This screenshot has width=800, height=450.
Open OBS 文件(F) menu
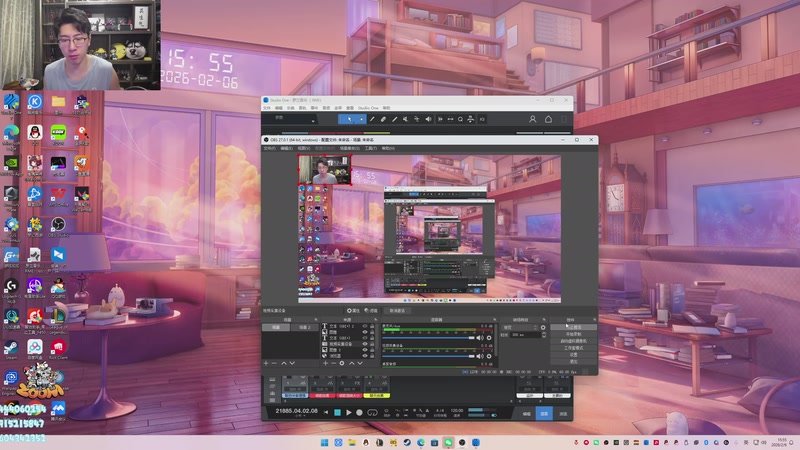coord(269,148)
